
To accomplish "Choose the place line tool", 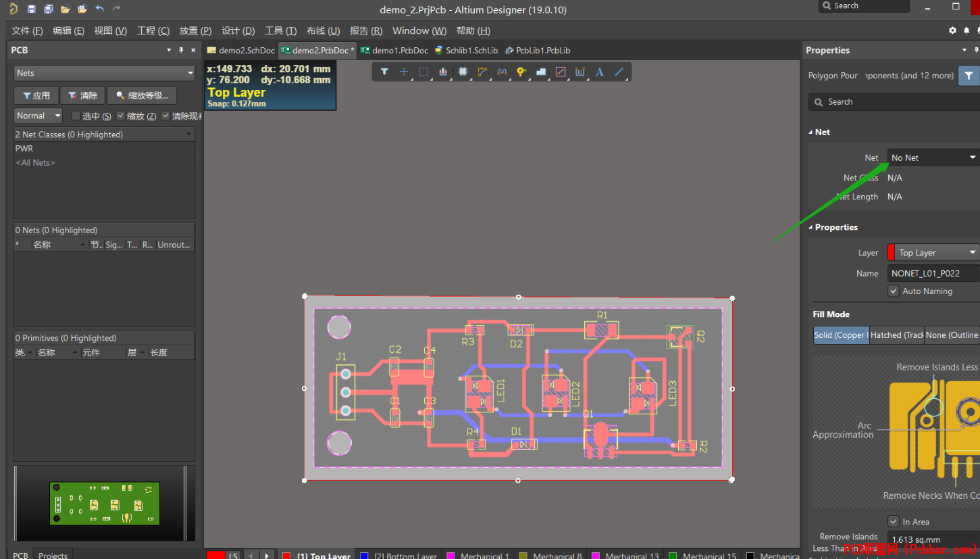I will [x=619, y=72].
